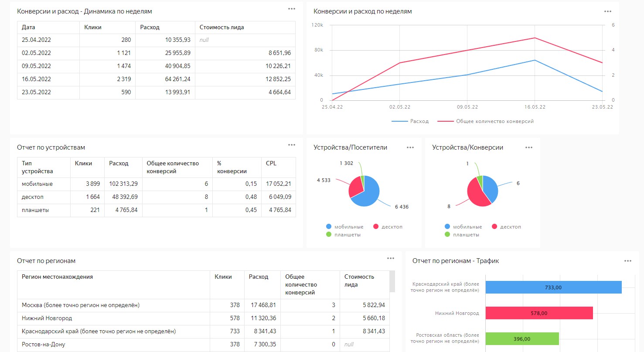The height and width of the screenshot is (352, 644).
Task: Select the 09.05.2022 date cell in the weekly table
Action: click(x=48, y=66)
